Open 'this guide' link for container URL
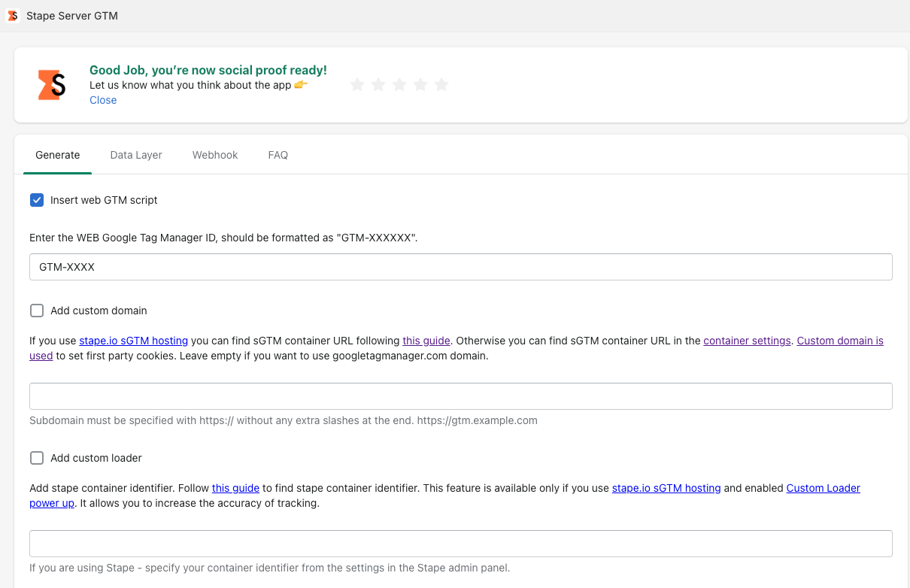 [426, 341]
